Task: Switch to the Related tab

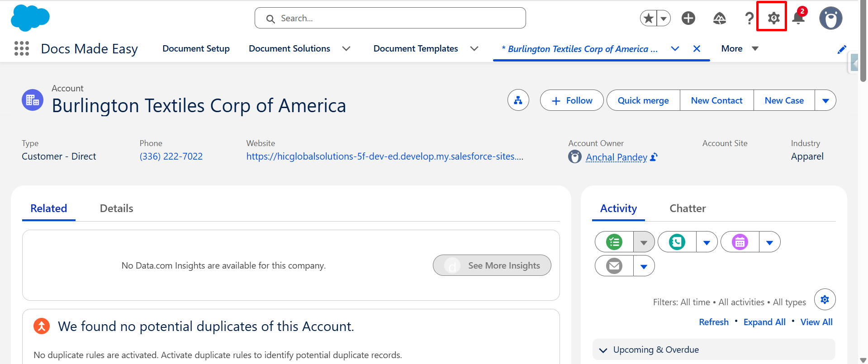Action: click(x=49, y=208)
